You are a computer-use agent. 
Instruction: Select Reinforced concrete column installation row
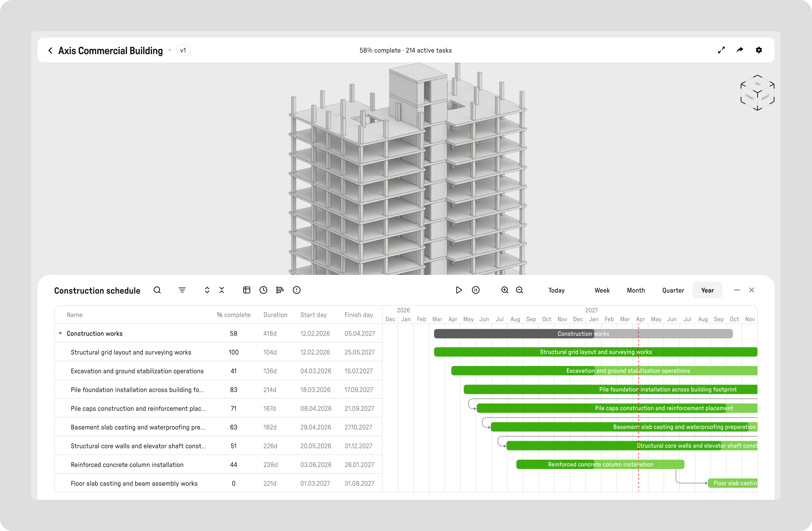click(218, 465)
